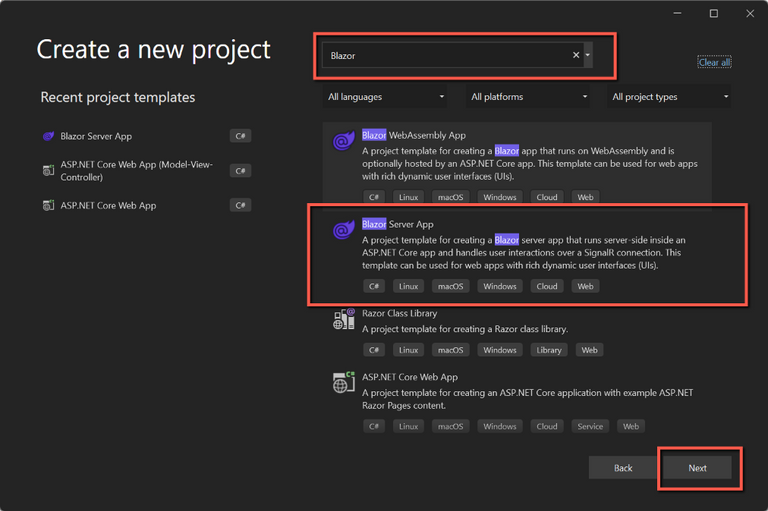Expand the All project types dropdown

[x=670, y=97]
